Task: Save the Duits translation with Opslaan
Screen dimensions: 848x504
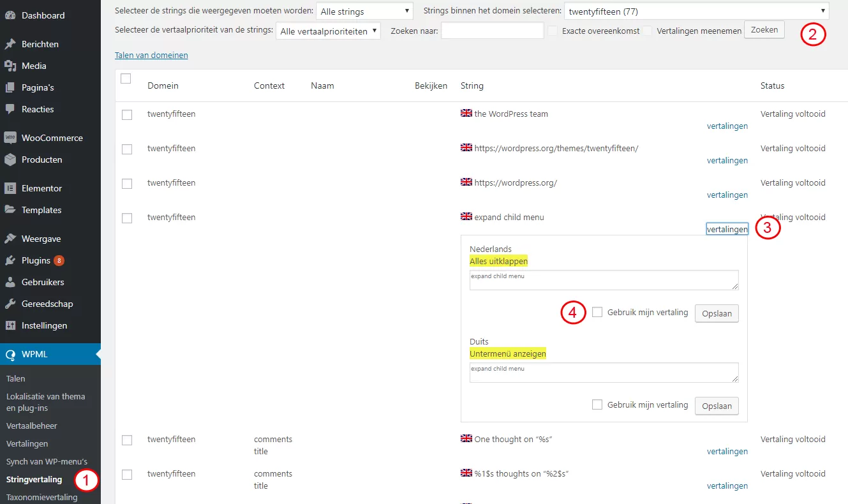Action: click(717, 406)
